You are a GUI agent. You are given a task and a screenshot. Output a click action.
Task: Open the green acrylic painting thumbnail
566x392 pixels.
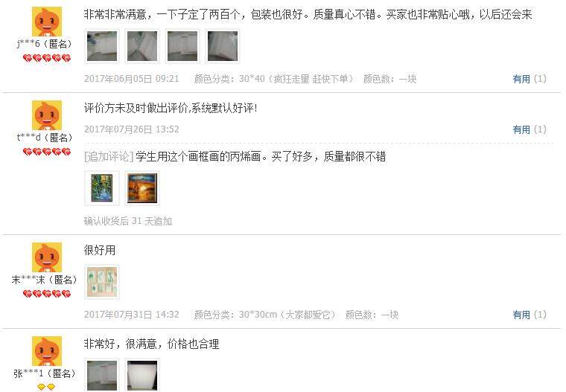pyautogui.click(x=102, y=188)
